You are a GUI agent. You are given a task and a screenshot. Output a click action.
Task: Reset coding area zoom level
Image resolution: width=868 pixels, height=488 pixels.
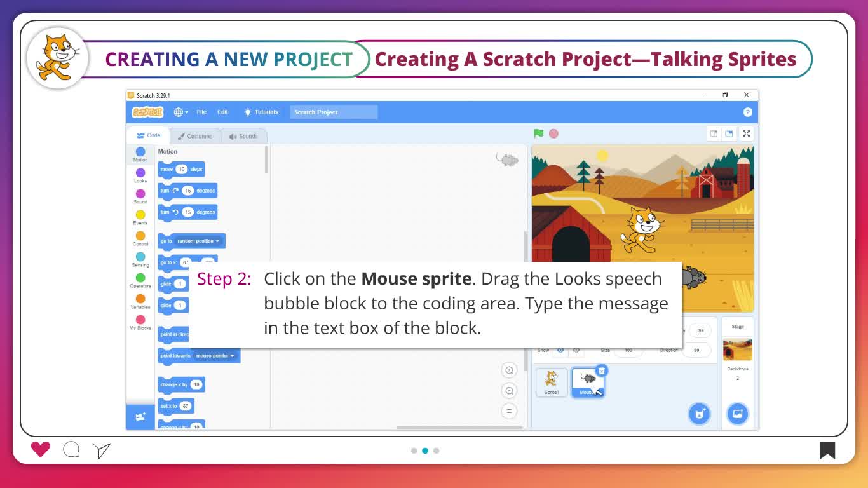tap(509, 411)
